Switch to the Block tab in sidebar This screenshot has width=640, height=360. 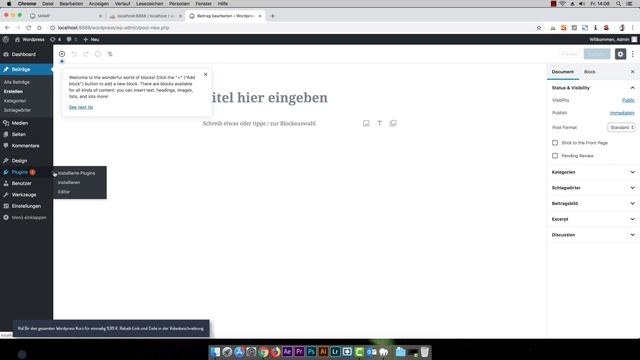click(589, 72)
